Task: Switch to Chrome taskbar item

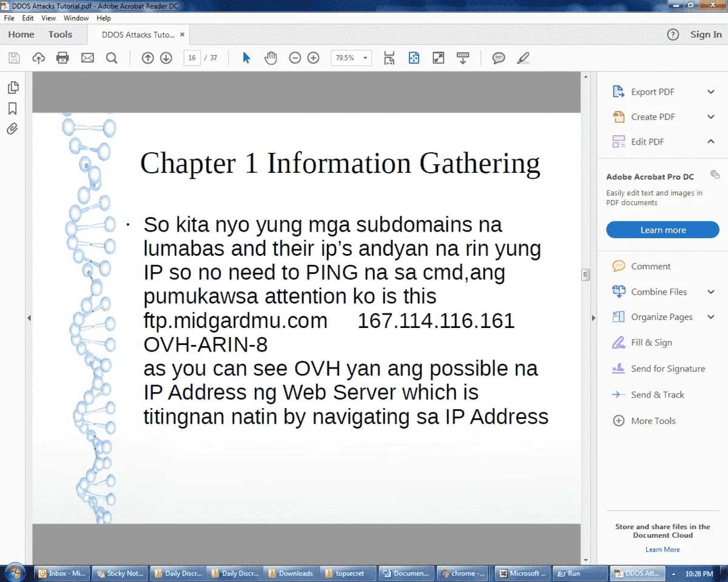Action: [462, 573]
